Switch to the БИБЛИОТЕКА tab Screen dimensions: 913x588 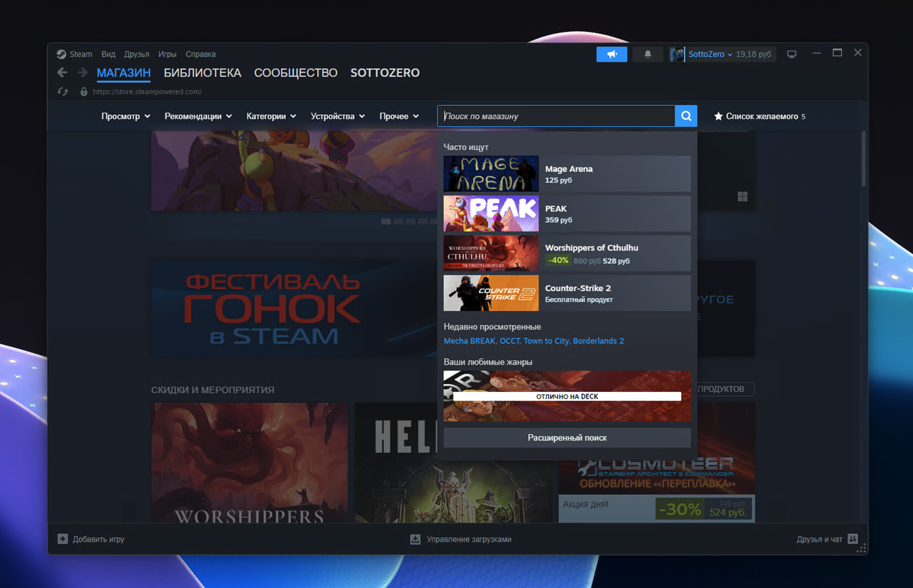point(203,73)
